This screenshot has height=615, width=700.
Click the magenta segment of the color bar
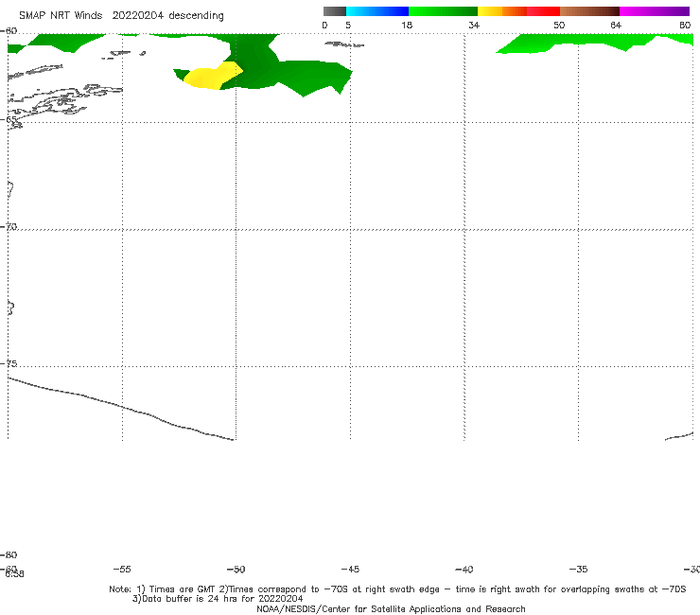655,11
